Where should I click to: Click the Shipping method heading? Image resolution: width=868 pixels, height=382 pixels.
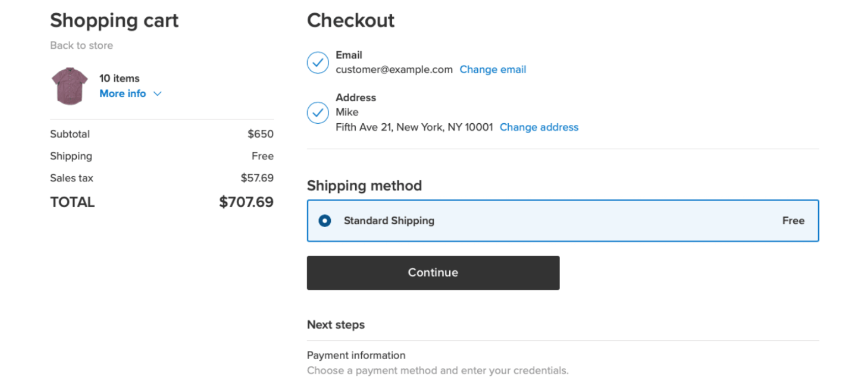364,186
